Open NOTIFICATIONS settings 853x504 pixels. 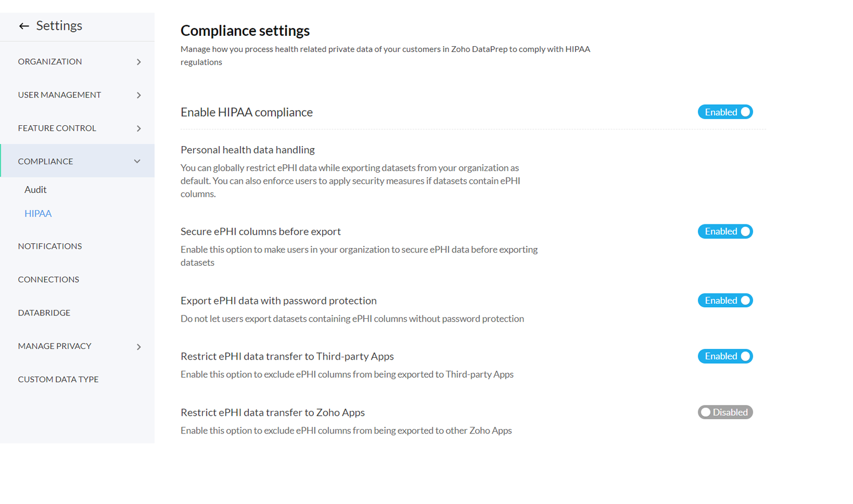click(50, 246)
